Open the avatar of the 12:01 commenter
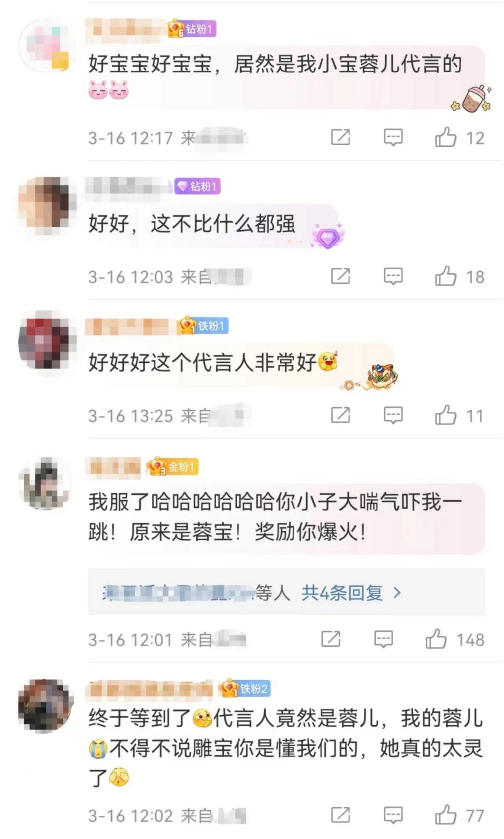 (45, 484)
